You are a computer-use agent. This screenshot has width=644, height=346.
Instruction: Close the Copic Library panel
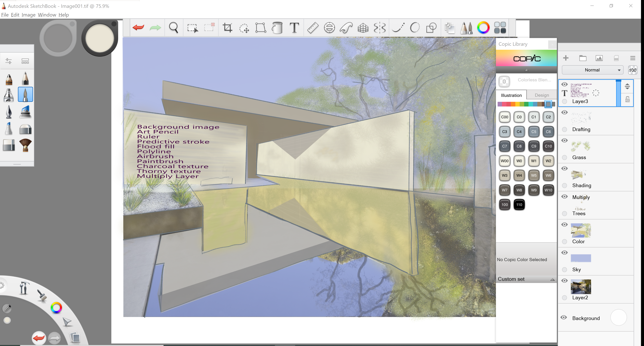tap(552, 45)
